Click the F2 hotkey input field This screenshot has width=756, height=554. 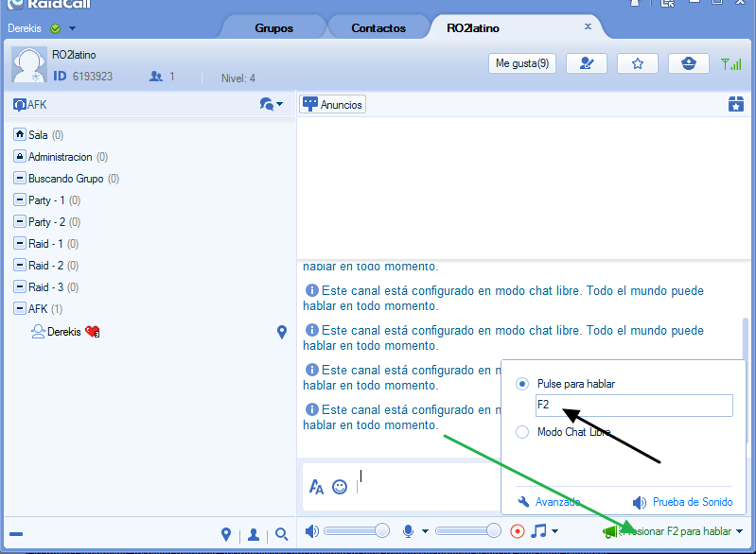(634, 406)
